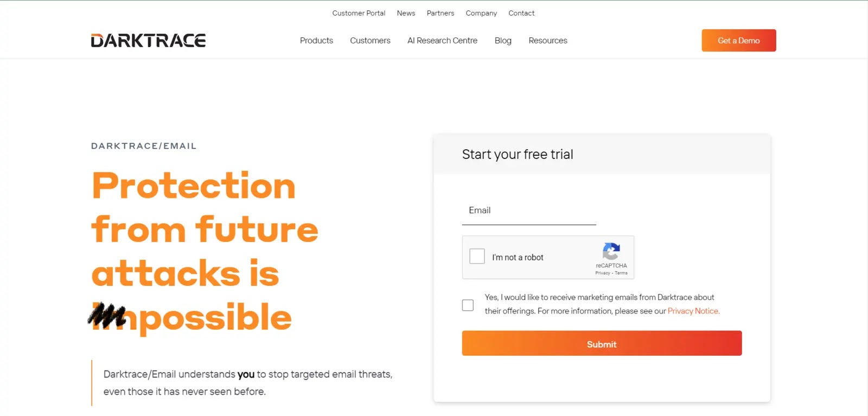Open the Products menu
Screen dimensions: 868x416
tap(316, 41)
